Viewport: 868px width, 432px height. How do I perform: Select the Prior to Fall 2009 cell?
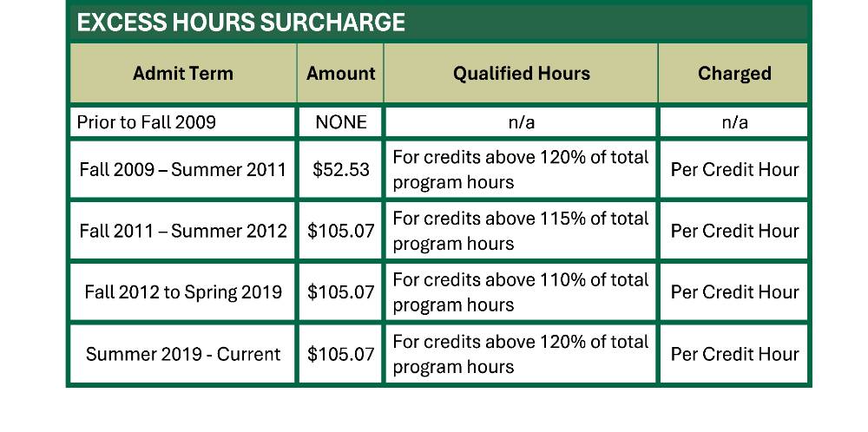click(182, 121)
